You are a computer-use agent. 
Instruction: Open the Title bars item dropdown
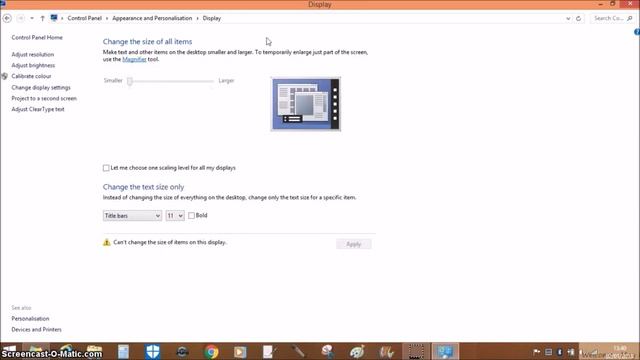coord(132,216)
